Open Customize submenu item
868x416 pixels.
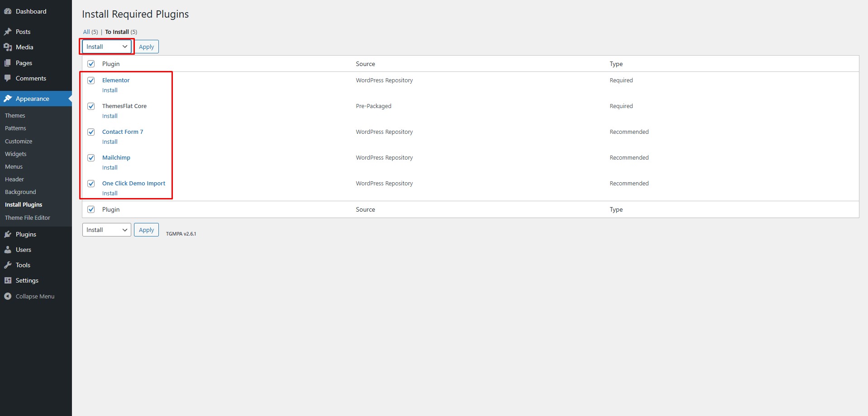coord(19,141)
